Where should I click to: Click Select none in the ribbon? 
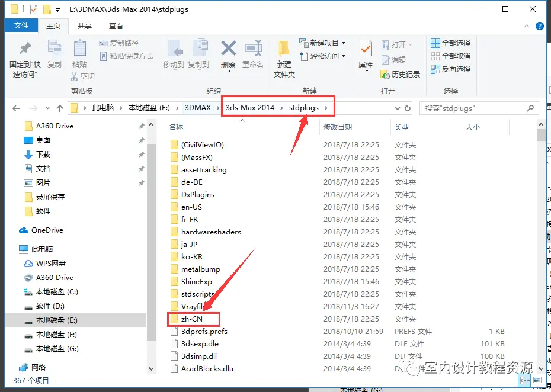[450, 56]
